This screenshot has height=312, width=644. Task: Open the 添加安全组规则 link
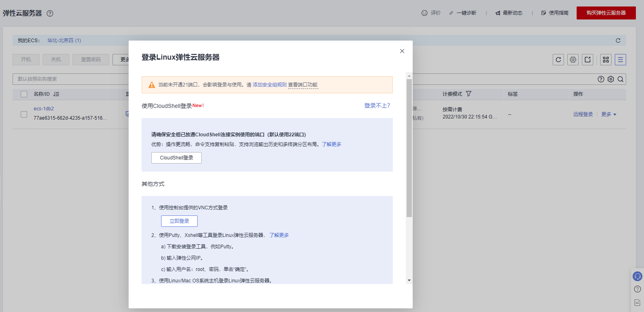click(270, 85)
